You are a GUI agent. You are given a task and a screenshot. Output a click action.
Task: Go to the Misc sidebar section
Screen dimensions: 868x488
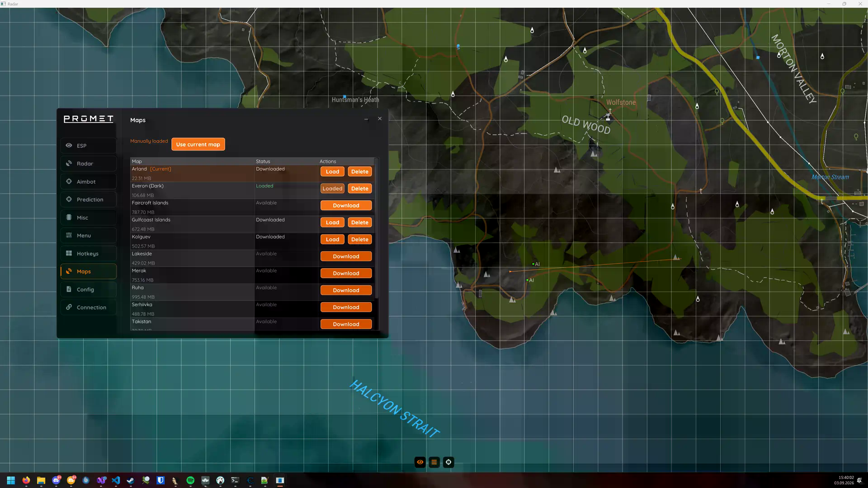[x=89, y=217]
